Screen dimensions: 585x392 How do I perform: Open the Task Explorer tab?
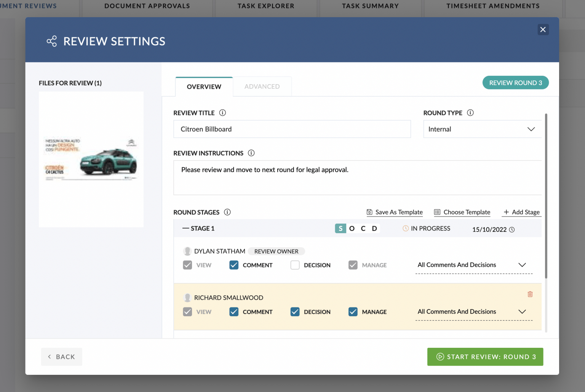(x=266, y=6)
